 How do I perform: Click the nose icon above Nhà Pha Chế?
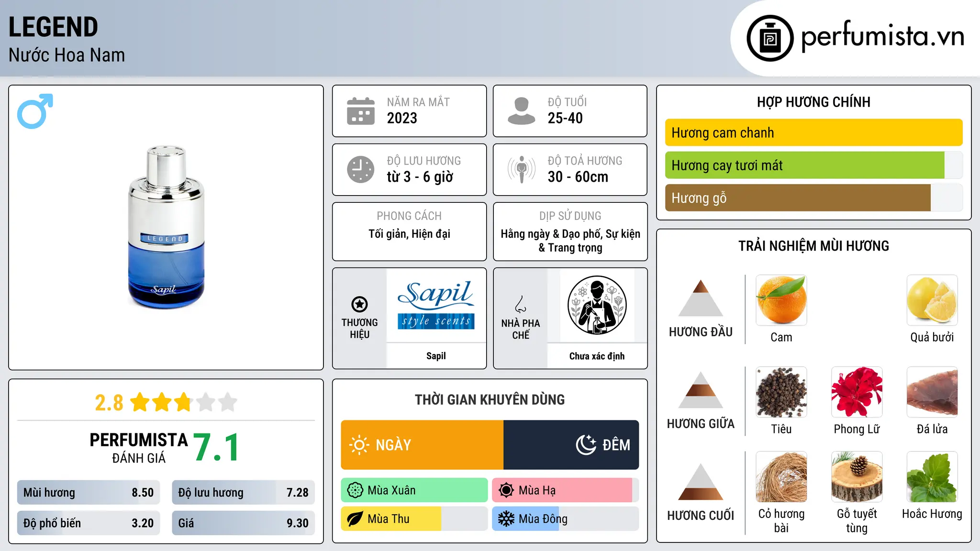pos(521,304)
